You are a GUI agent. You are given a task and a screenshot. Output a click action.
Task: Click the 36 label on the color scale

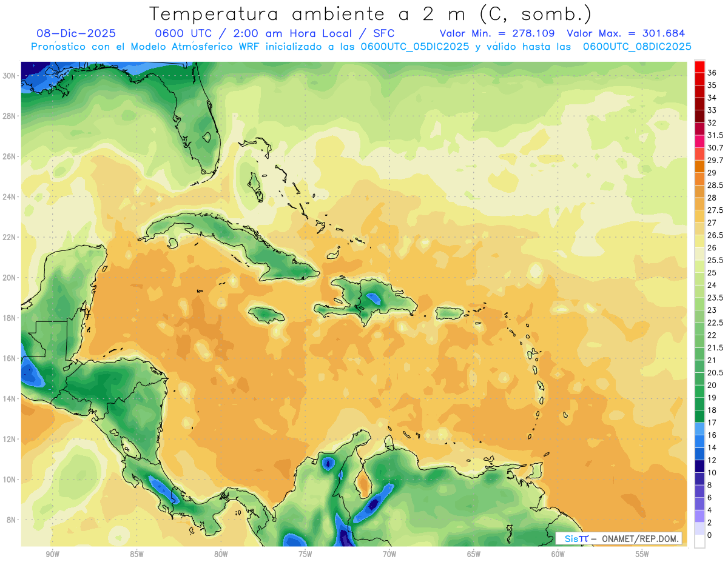click(712, 73)
